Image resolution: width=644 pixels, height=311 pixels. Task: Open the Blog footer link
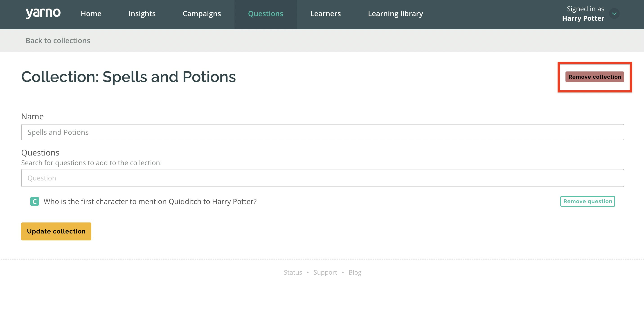(355, 272)
